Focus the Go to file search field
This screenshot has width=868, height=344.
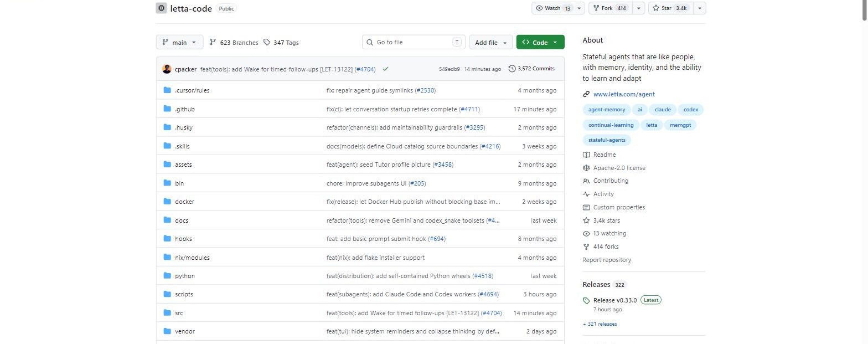click(414, 42)
